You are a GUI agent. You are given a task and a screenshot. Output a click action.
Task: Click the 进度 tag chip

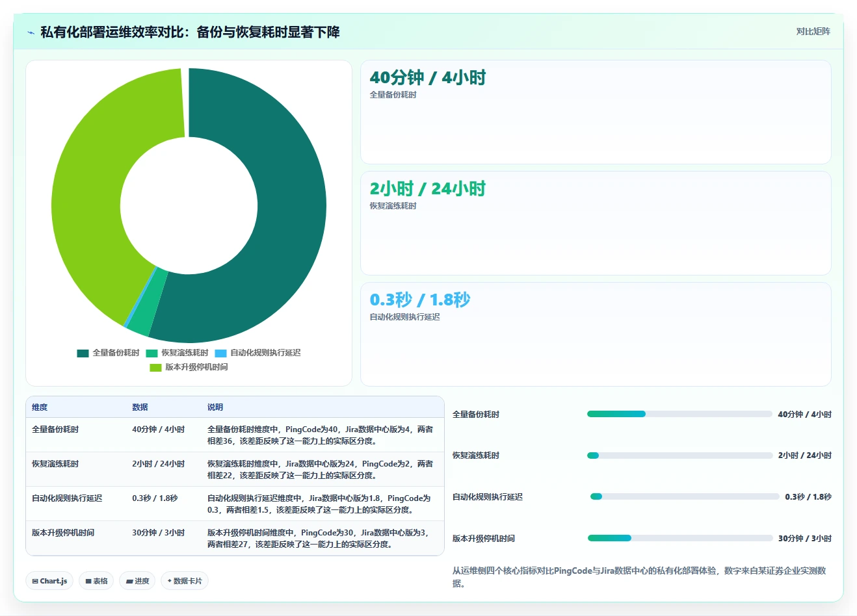(137, 581)
